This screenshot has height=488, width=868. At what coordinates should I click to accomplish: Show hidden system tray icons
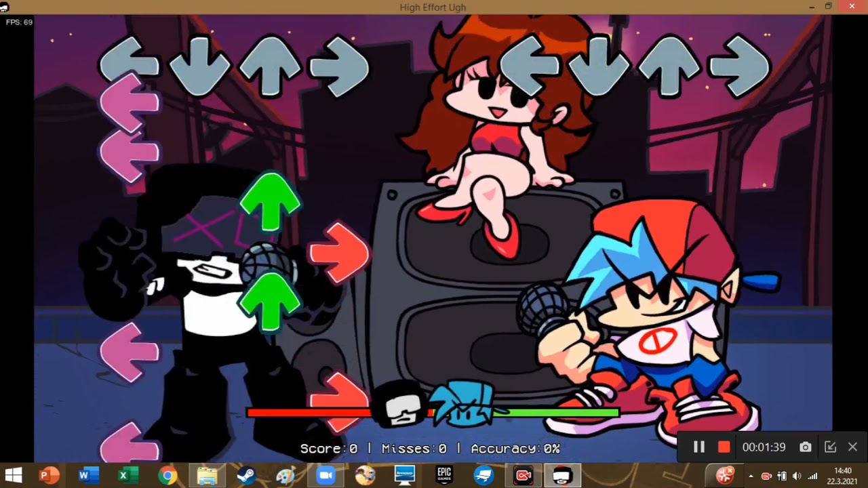pos(751,476)
